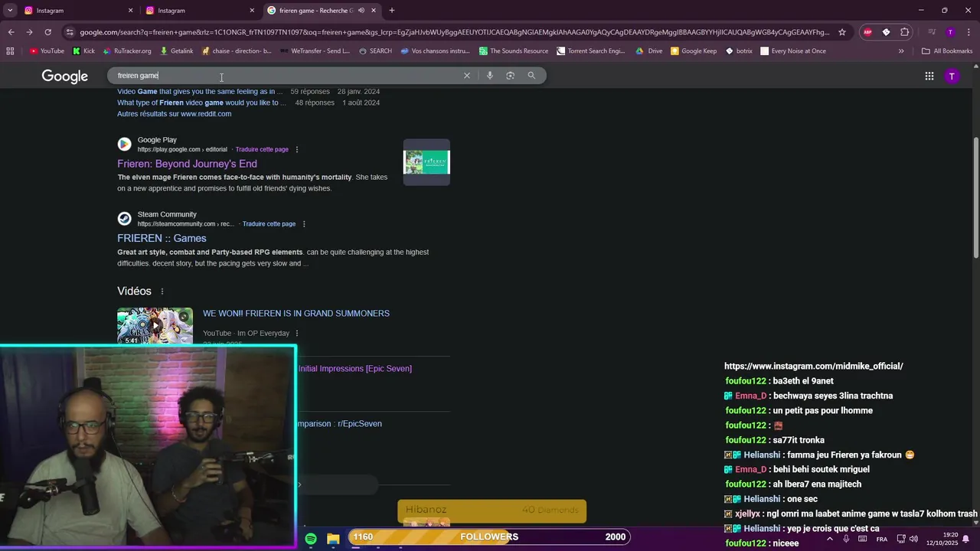
Task: Open Kick bookmark
Action: tap(84, 51)
